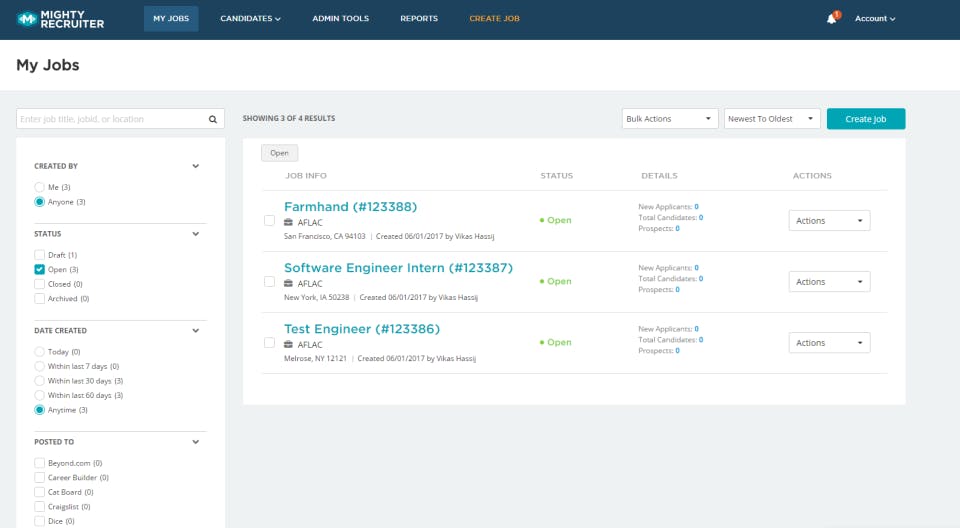The image size is (960, 528).
Task: View total candidates for Software Engineer Intern
Action: click(x=701, y=279)
